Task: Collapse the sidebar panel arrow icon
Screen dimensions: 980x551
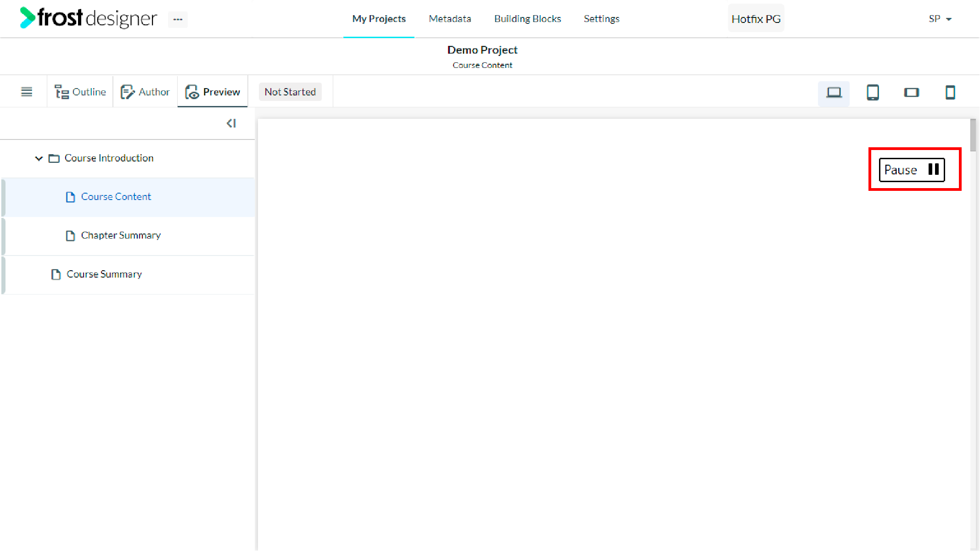Action: click(x=231, y=123)
